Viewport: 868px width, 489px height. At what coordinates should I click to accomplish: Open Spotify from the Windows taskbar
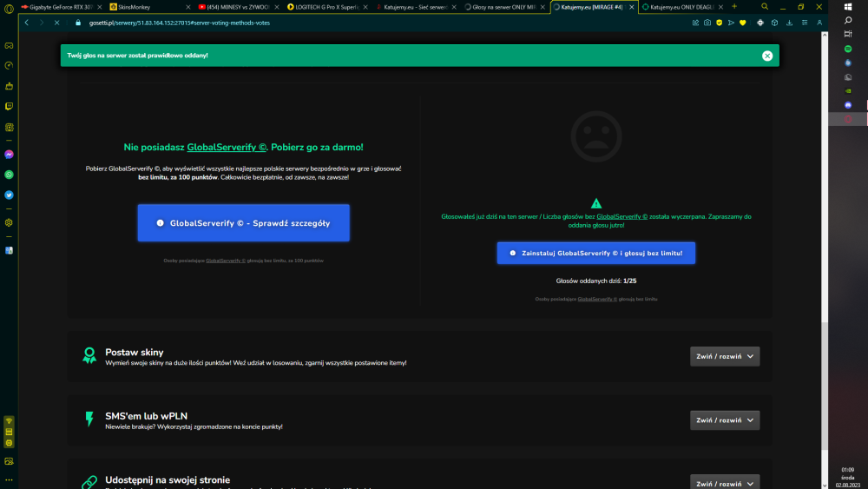pos(848,49)
